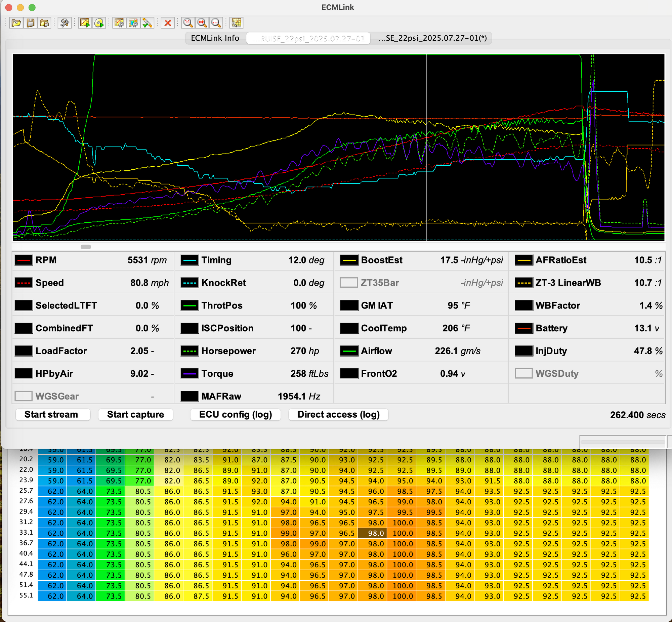The height and width of the screenshot is (622, 672).
Task: Select the HPbyAir label
Action: [x=54, y=374]
